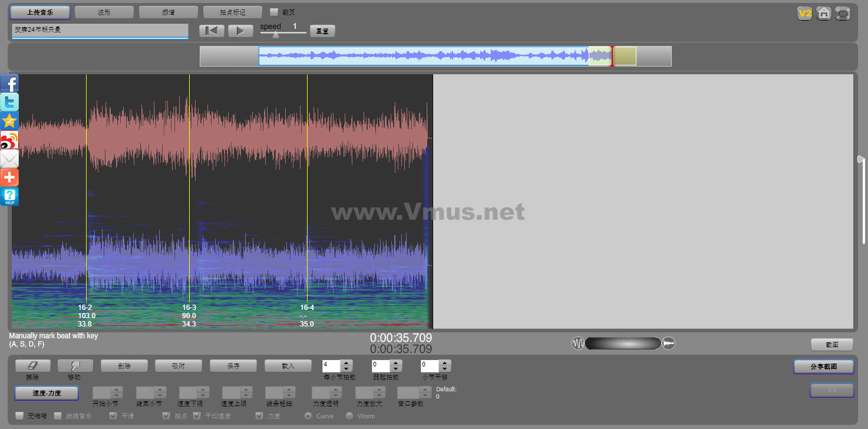Save beat marks with 保存 button
The height and width of the screenshot is (429, 868).
(233, 366)
